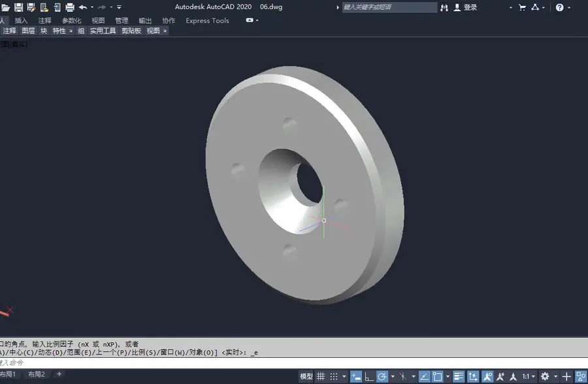Expand the 实用工具 ribbon panel
Screen dimensions: 588x384
pos(103,31)
